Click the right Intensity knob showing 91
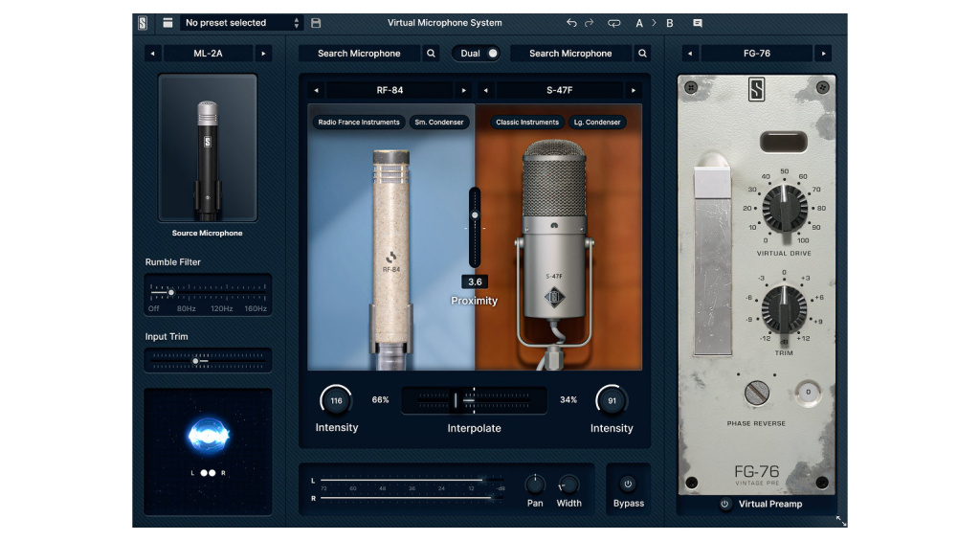 [612, 401]
